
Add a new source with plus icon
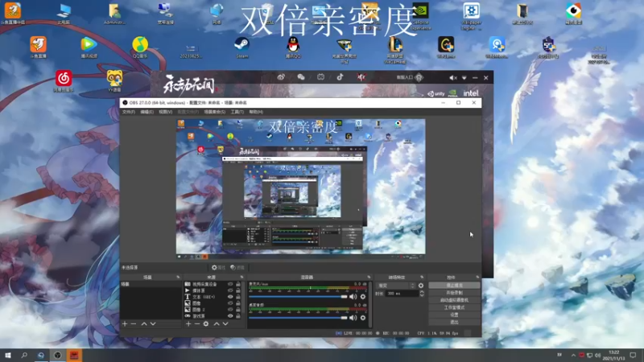point(188,324)
